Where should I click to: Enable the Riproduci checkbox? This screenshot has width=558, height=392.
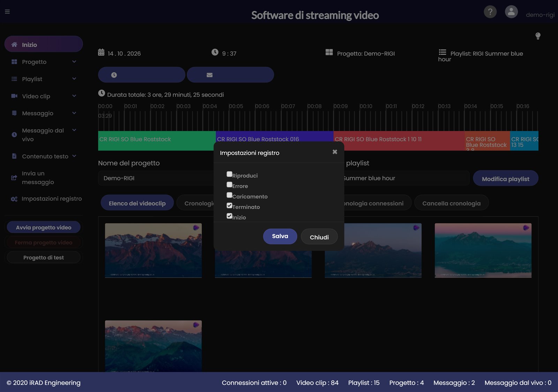pyautogui.click(x=229, y=174)
